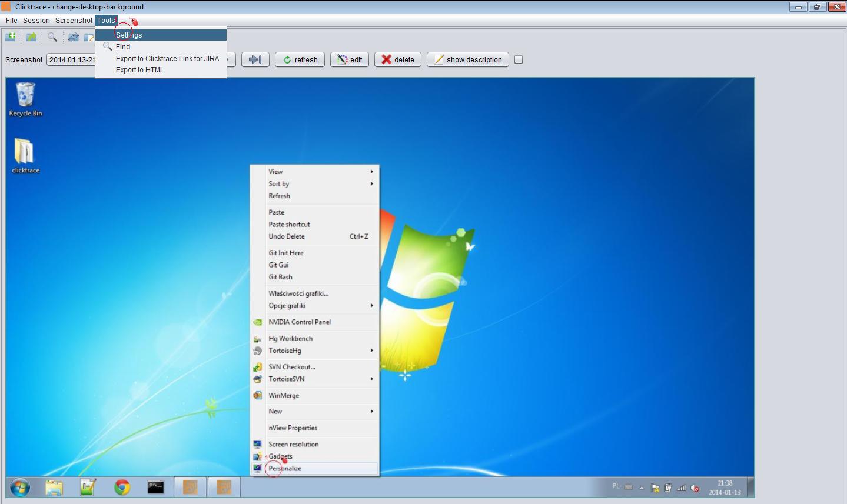
Task: Choose Find in the Tools menu
Action: [x=161, y=46]
